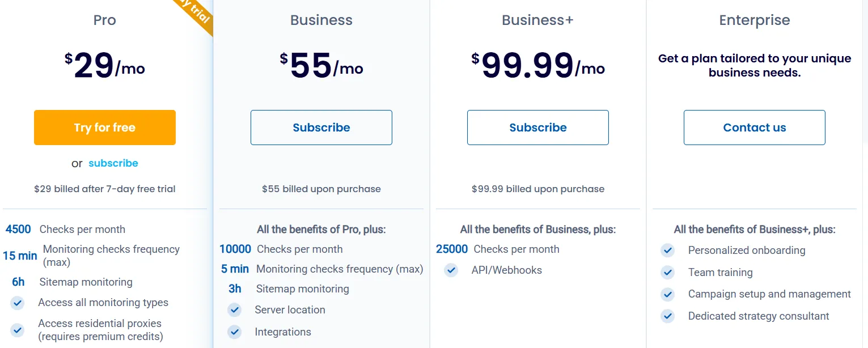Click the Enterprise plan heading
Viewport: 868px width, 348px height.
coord(754,20)
